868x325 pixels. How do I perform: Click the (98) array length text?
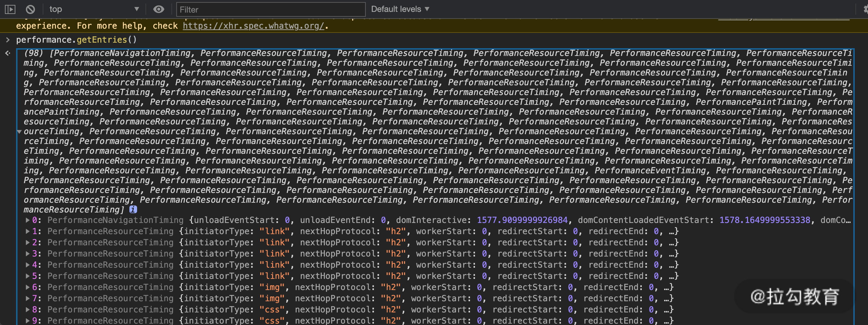[x=34, y=53]
